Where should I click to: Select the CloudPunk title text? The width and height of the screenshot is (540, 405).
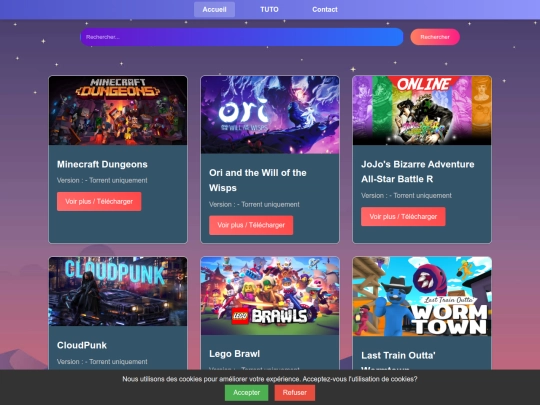[82, 345]
